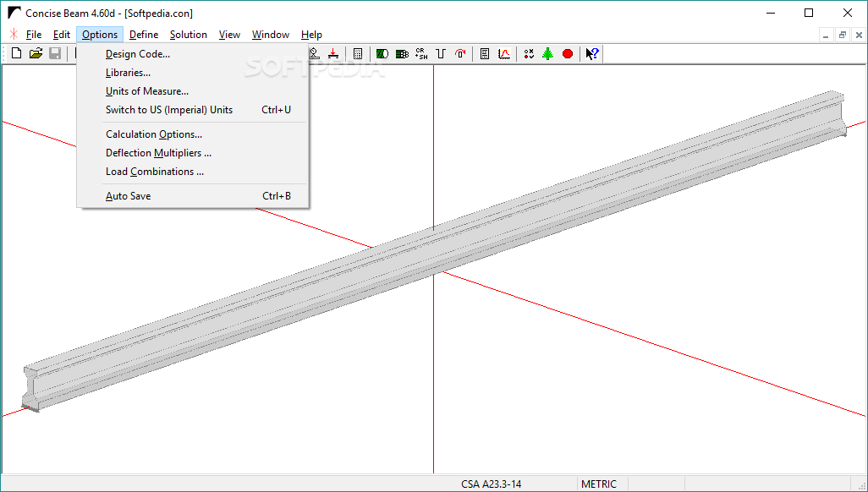Click the red asterisk document icon by File
The image size is (868, 492).
click(x=14, y=35)
